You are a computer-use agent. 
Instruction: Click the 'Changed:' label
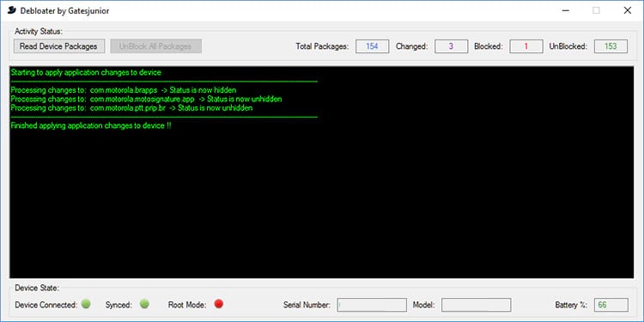click(x=411, y=46)
